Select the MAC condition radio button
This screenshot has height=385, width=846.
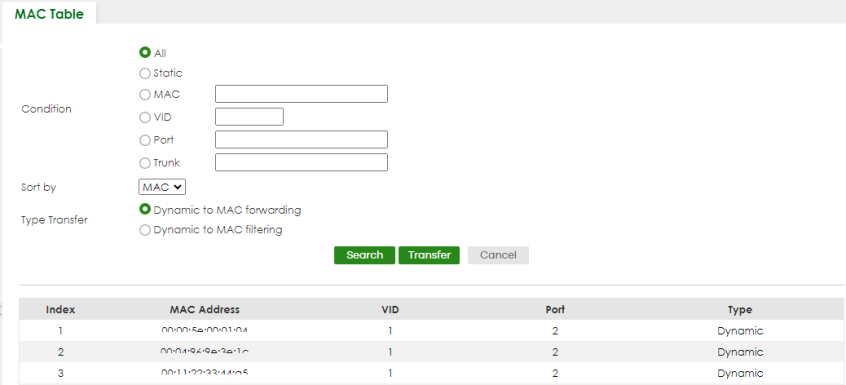pyautogui.click(x=145, y=94)
